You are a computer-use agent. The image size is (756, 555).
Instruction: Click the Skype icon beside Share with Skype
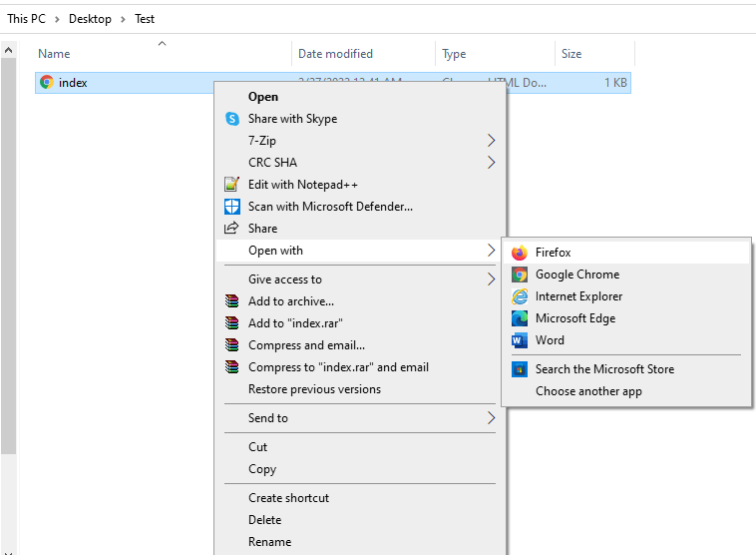232,119
